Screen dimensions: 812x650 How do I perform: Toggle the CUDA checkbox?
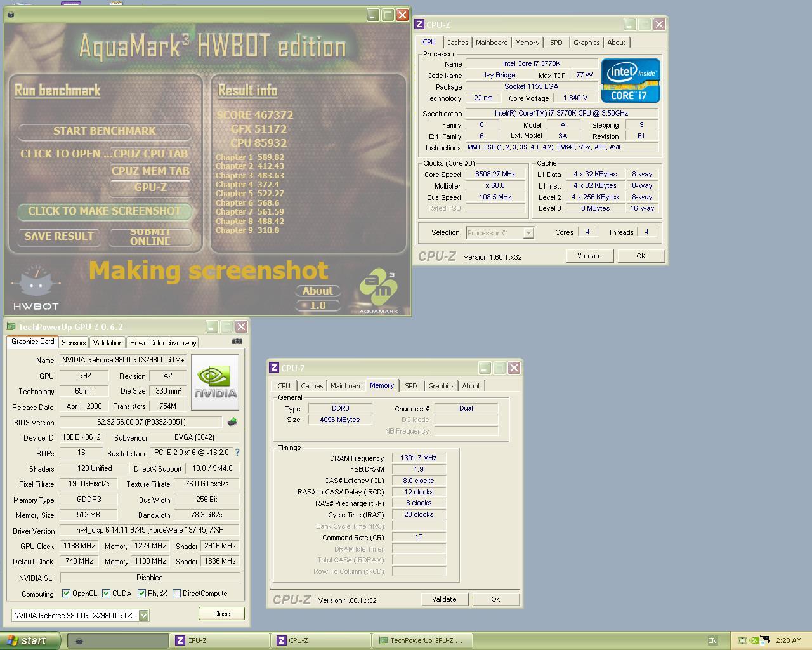[106, 594]
